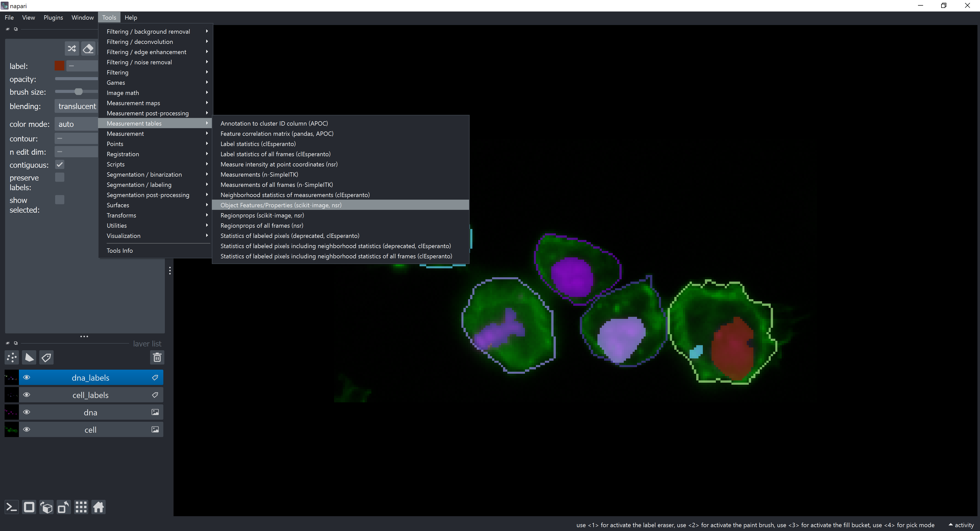Click the shuffle label colors icon

pos(72,49)
